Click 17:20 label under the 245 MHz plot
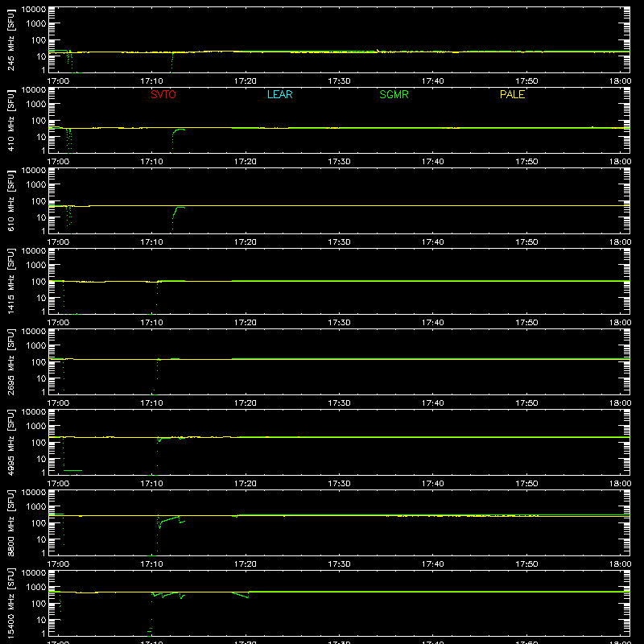The width and height of the screenshot is (644, 644). (x=246, y=81)
